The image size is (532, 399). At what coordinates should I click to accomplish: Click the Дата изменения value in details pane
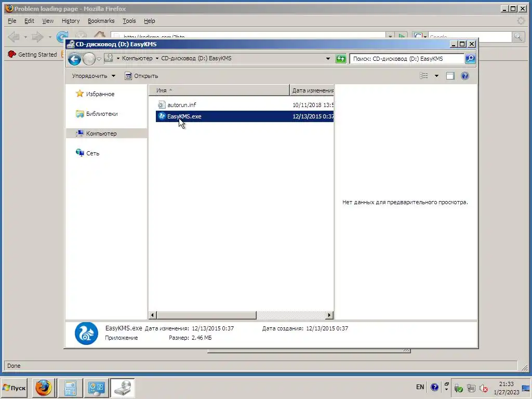(212, 328)
